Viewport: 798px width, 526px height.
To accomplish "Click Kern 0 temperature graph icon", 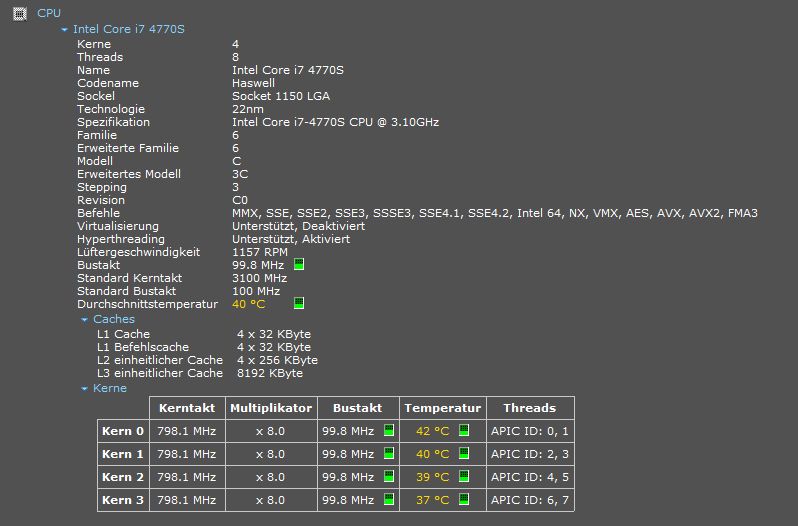I will click(x=464, y=430).
